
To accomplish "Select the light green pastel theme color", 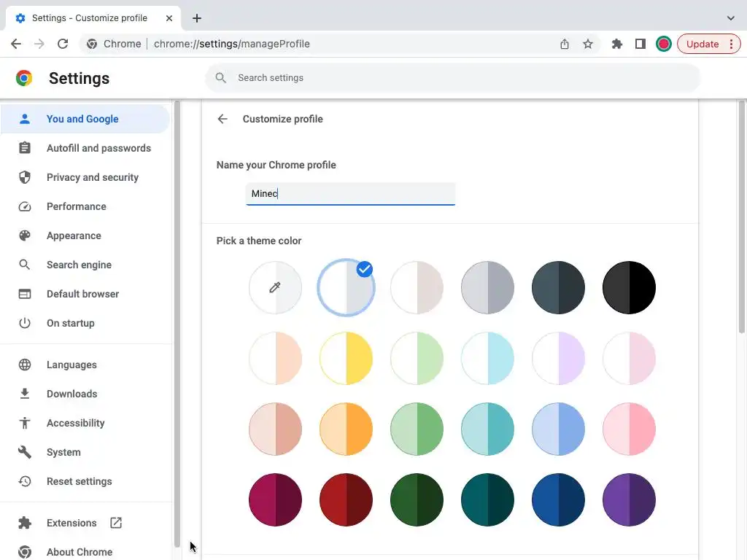I will (417, 358).
